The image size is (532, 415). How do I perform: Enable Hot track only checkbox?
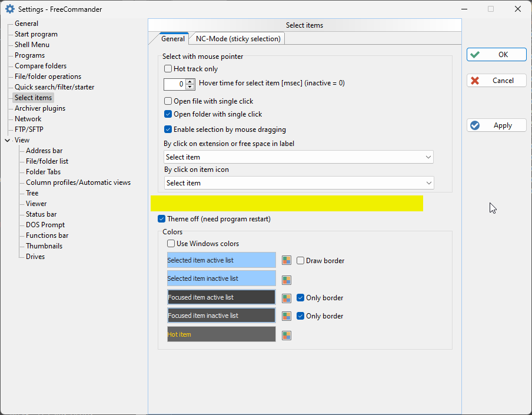(168, 68)
